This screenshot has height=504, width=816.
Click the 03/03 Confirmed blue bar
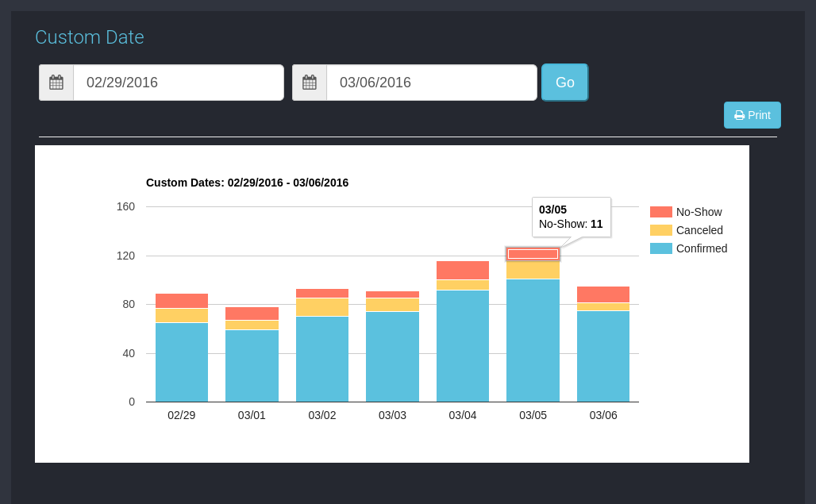[x=392, y=356]
